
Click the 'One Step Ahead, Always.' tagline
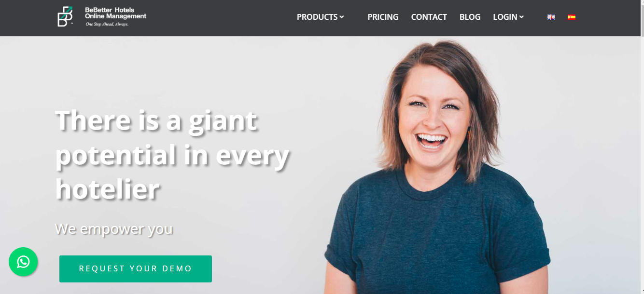pos(107,24)
